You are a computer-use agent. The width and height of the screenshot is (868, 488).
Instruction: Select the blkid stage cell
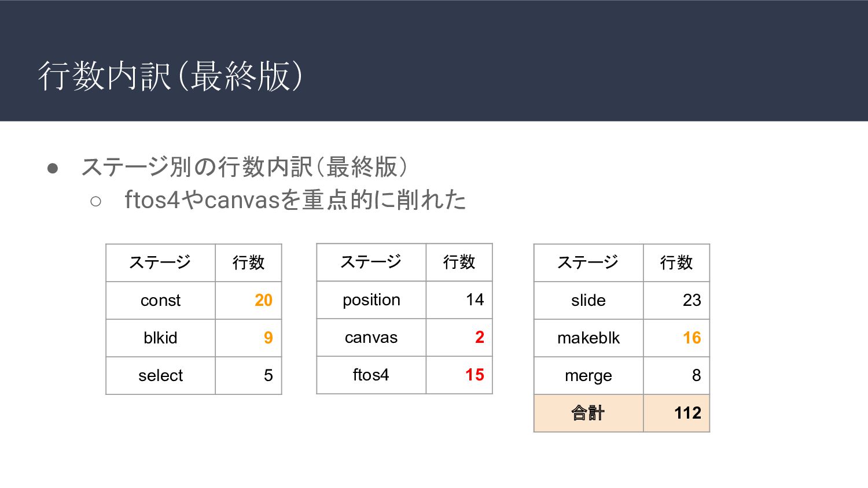pos(160,338)
